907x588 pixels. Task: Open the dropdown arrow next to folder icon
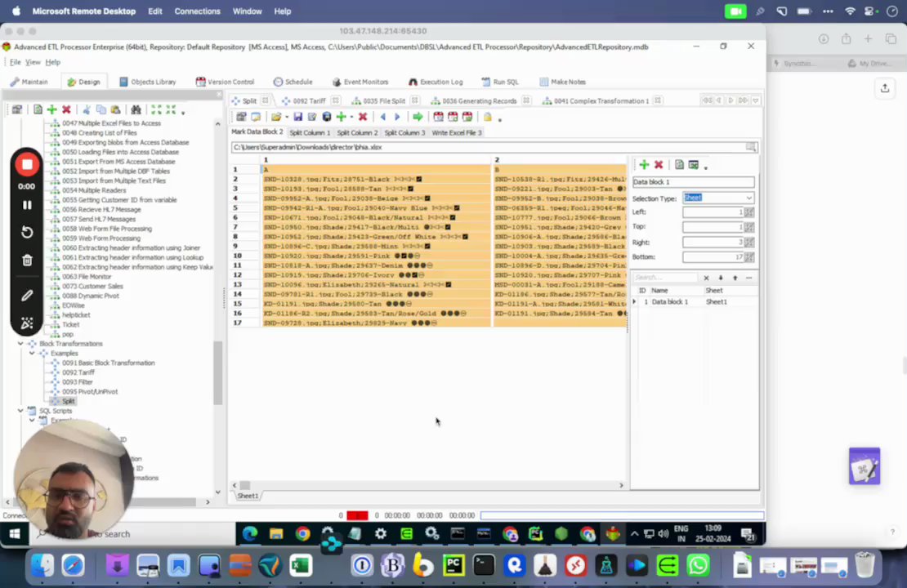click(287, 118)
